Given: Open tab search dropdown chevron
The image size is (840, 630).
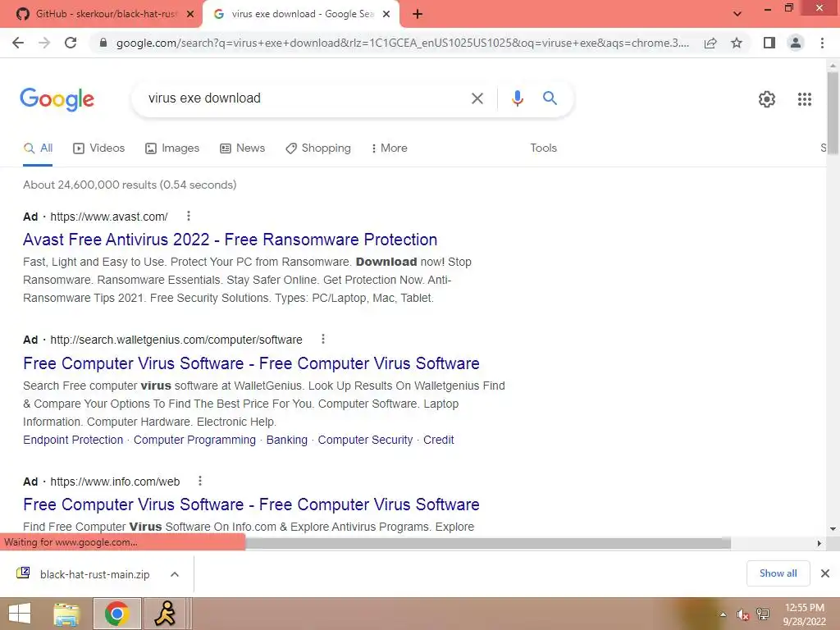Looking at the screenshot, I should (x=737, y=14).
